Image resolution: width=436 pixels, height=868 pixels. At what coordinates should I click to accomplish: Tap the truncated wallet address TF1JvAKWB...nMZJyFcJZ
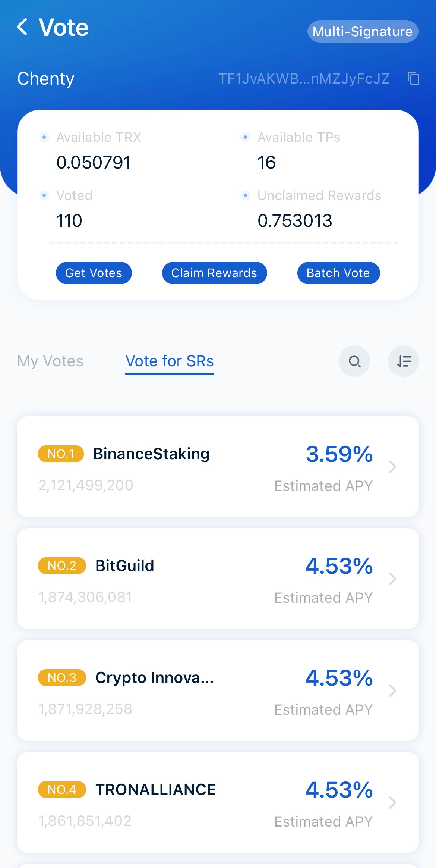[304, 79]
